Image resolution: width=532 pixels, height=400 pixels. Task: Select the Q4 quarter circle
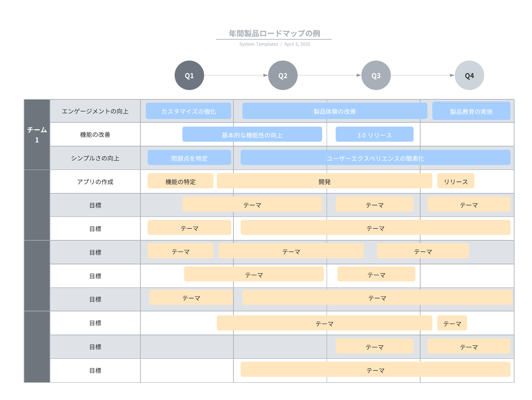(x=469, y=76)
